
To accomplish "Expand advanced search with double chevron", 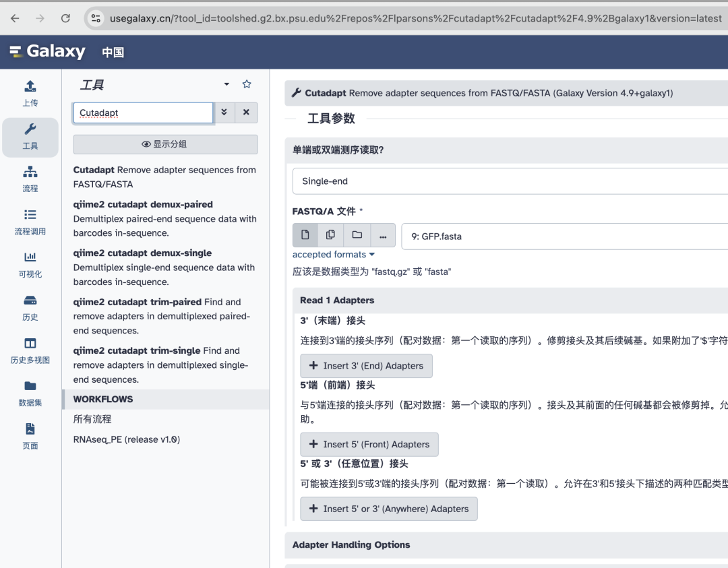I will [x=224, y=113].
